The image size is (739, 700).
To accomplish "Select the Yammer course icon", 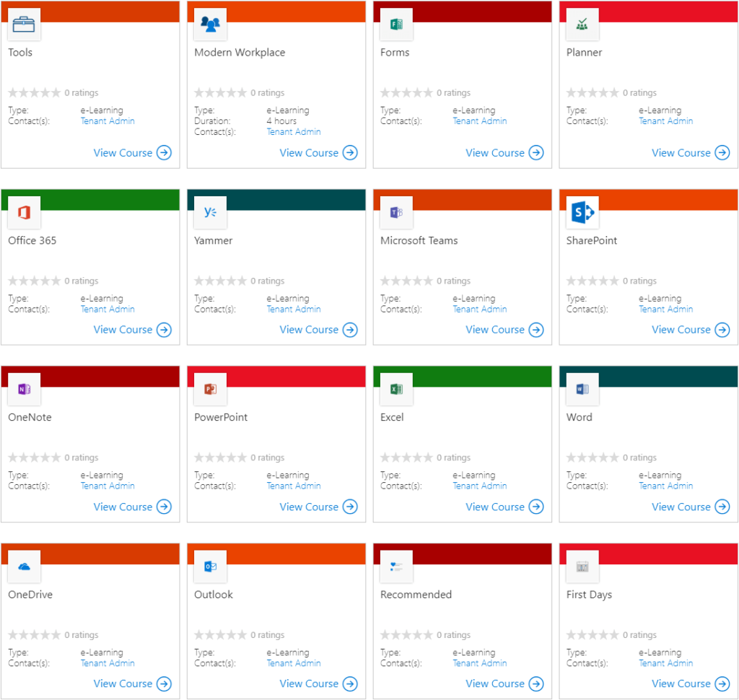I will pyautogui.click(x=210, y=212).
